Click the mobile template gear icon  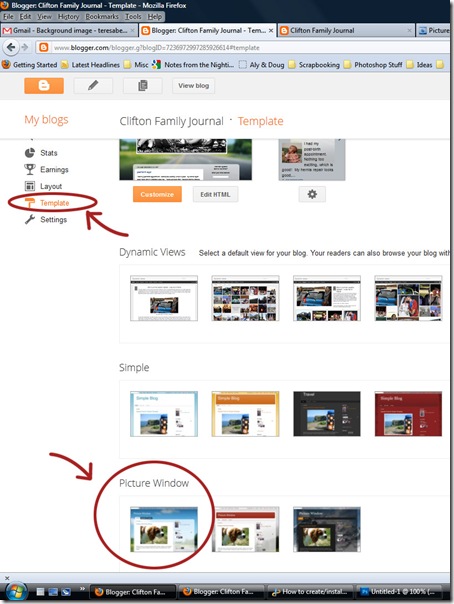pyautogui.click(x=312, y=194)
